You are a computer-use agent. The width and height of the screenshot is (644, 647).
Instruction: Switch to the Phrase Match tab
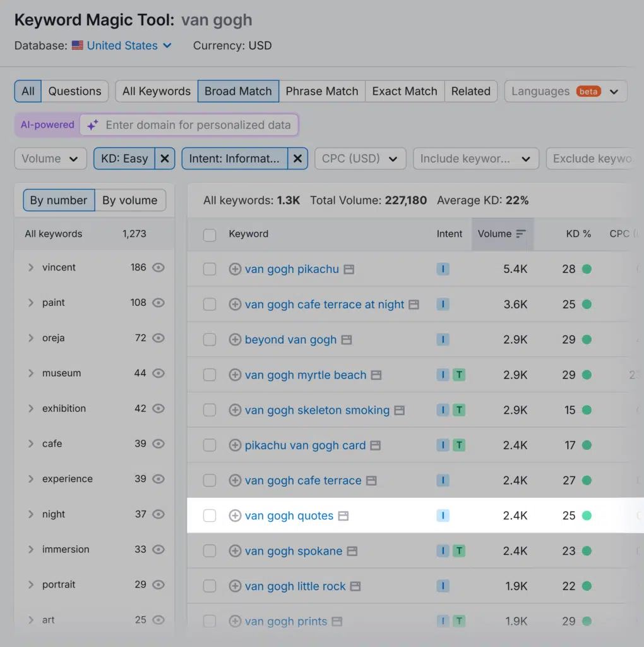click(322, 91)
